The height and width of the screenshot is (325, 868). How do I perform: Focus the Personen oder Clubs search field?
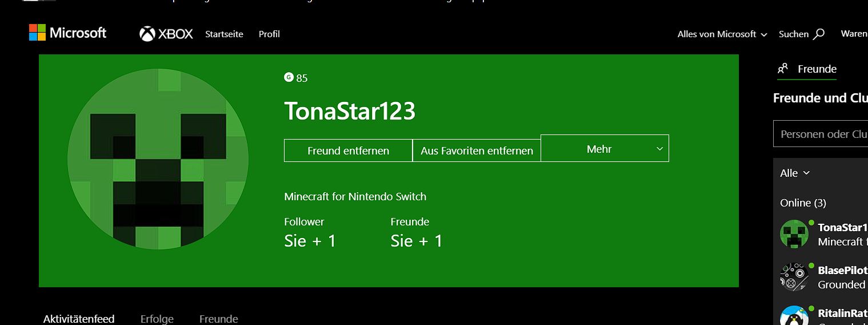pyautogui.click(x=821, y=134)
